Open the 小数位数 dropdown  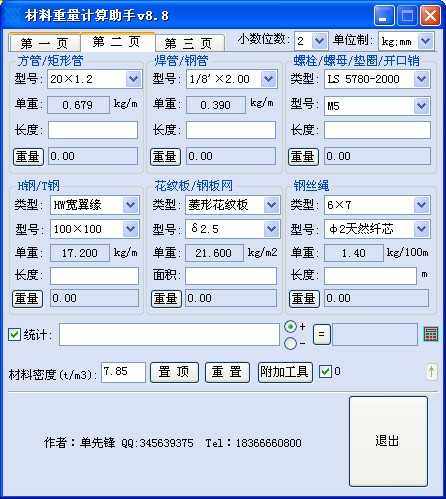coord(320,41)
